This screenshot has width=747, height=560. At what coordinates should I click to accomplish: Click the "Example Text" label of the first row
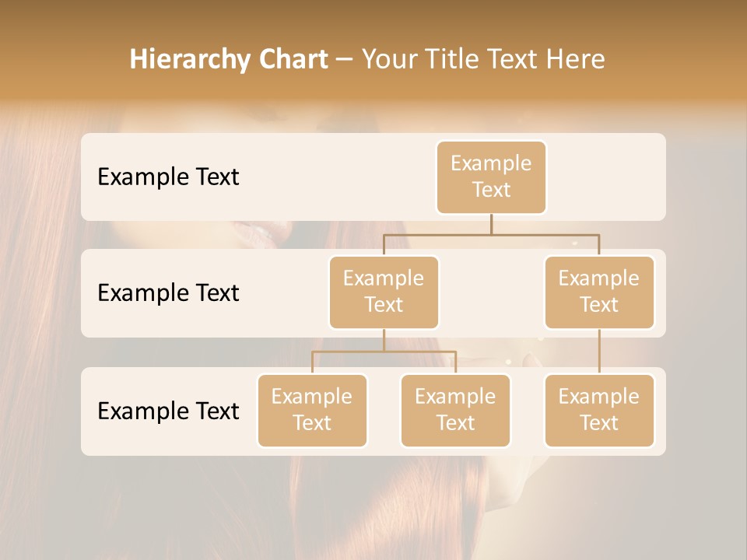tap(168, 177)
